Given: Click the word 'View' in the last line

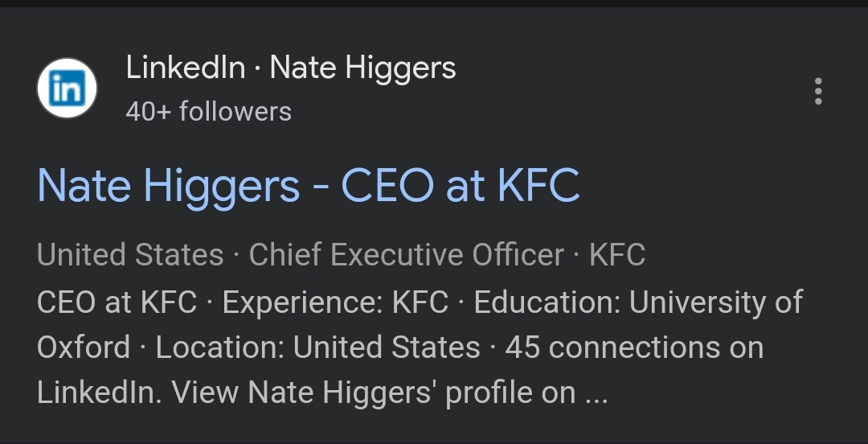Looking at the screenshot, I should click(205, 393).
